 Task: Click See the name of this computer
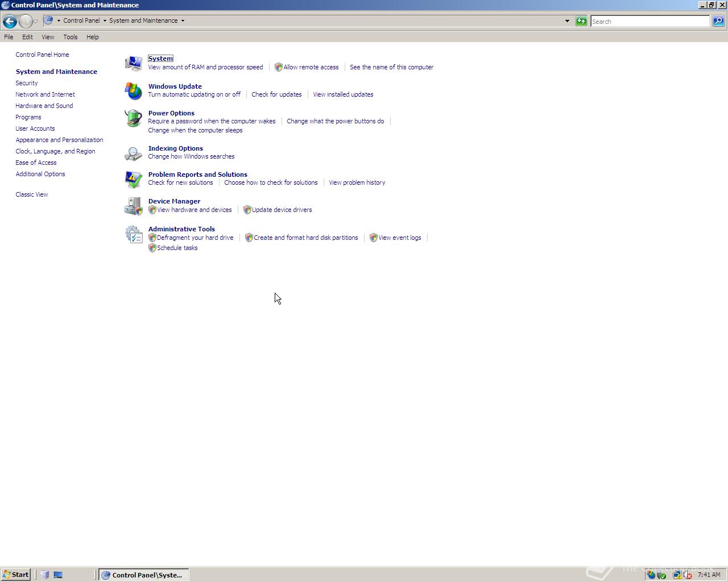coord(391,67)
